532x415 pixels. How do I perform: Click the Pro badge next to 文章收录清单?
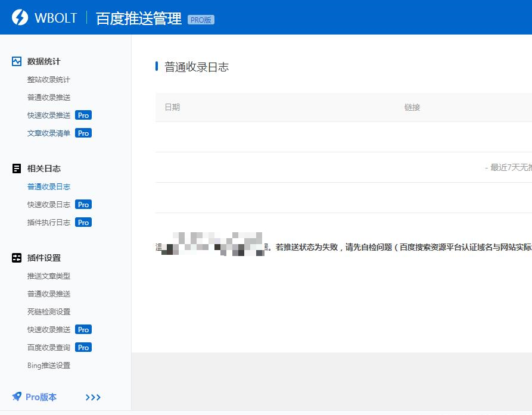coord(83,133)
